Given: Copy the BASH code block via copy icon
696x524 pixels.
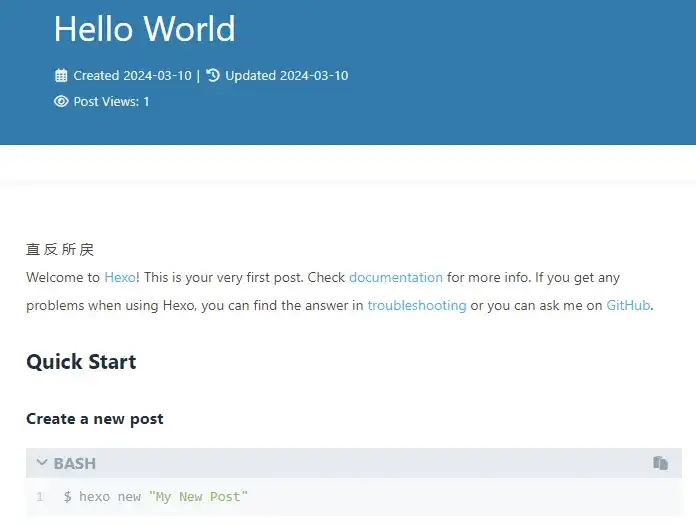Looking at the screenshot, I should (x=660, y=463).
